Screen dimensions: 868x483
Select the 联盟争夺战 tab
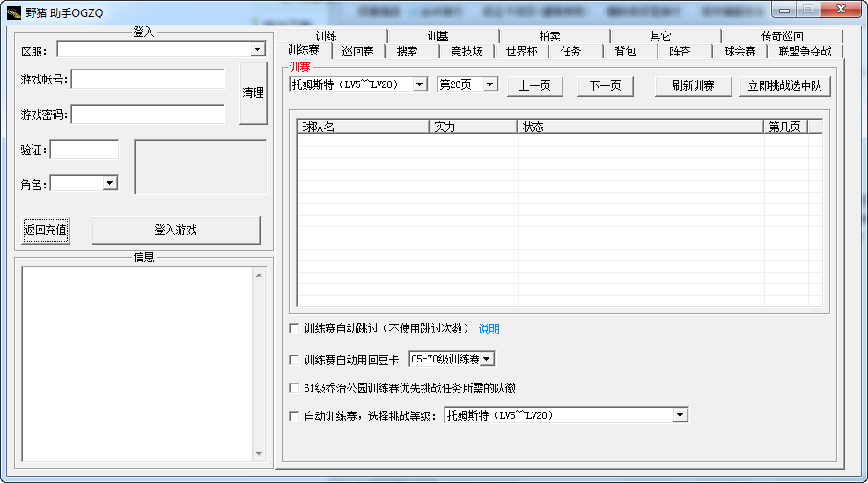point(805,52)
